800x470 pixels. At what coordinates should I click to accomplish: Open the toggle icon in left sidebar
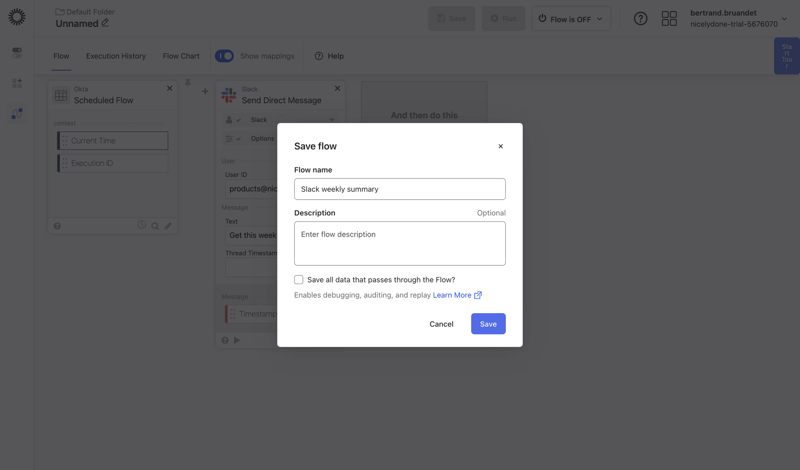pyautogui.click(x=17, y=52)
